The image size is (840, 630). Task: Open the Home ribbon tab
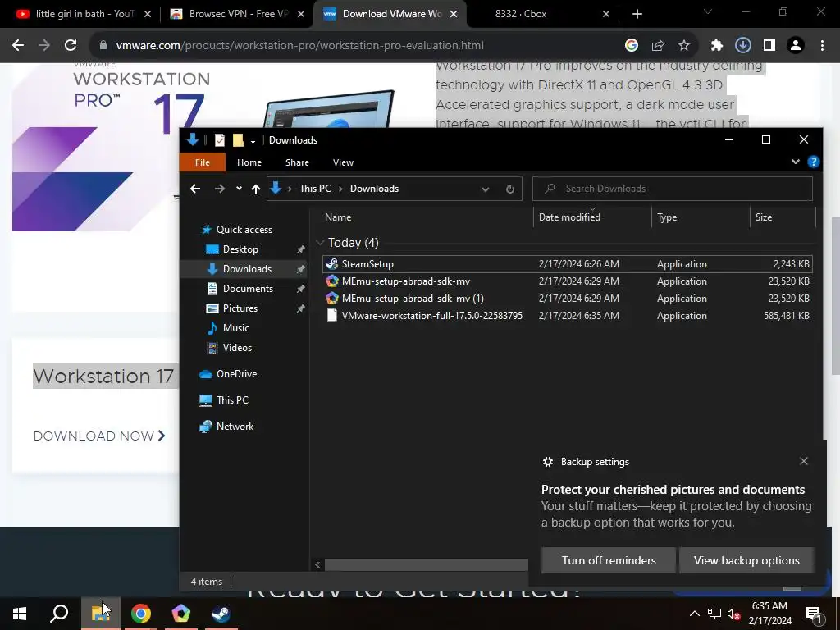[249, 162]
